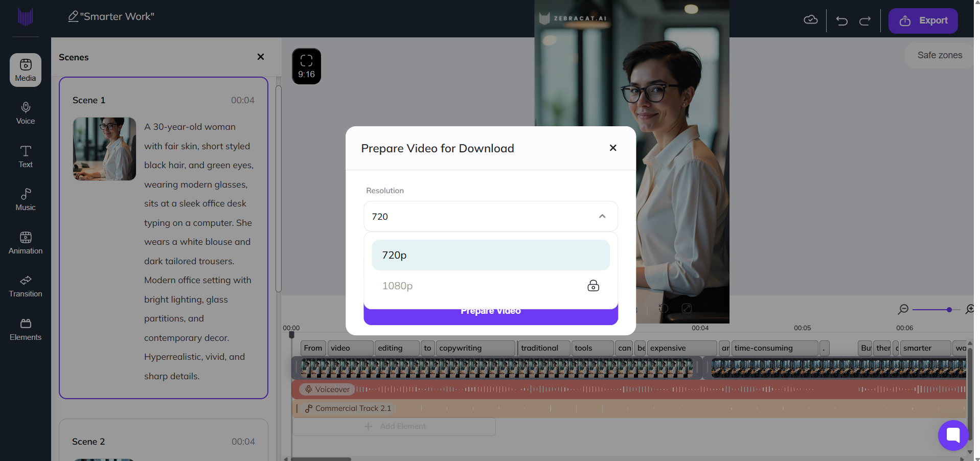Redo the last action
980x461 pixels.
(865, 20)
